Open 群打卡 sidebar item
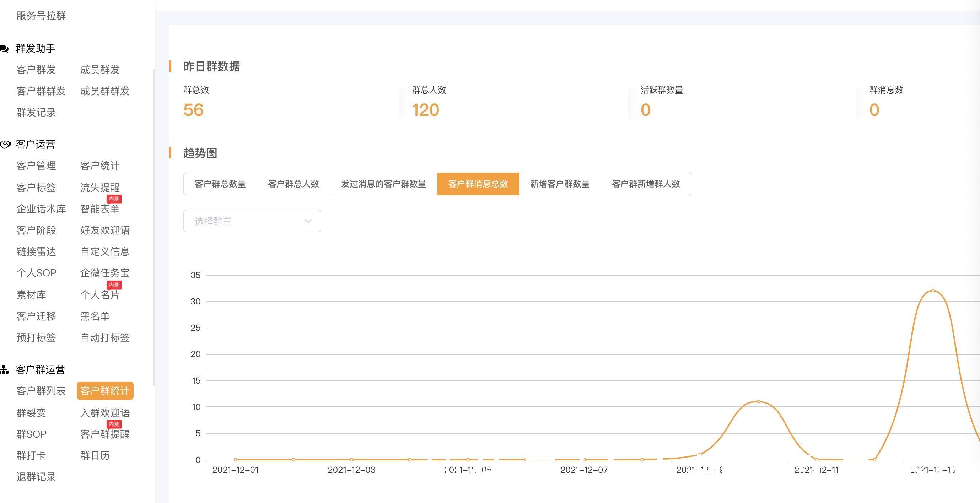 point(31,455)
